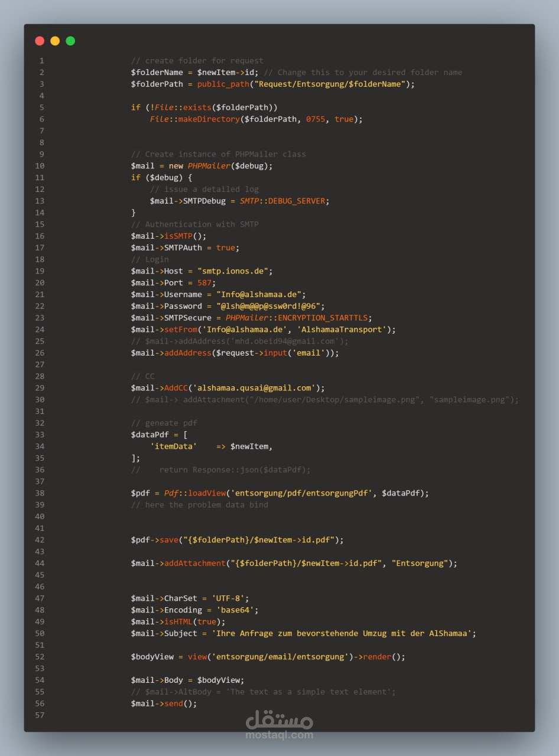Click the "AddCC" method name
The width and height of the screenshot is (559, 756).
coord(176,387)
